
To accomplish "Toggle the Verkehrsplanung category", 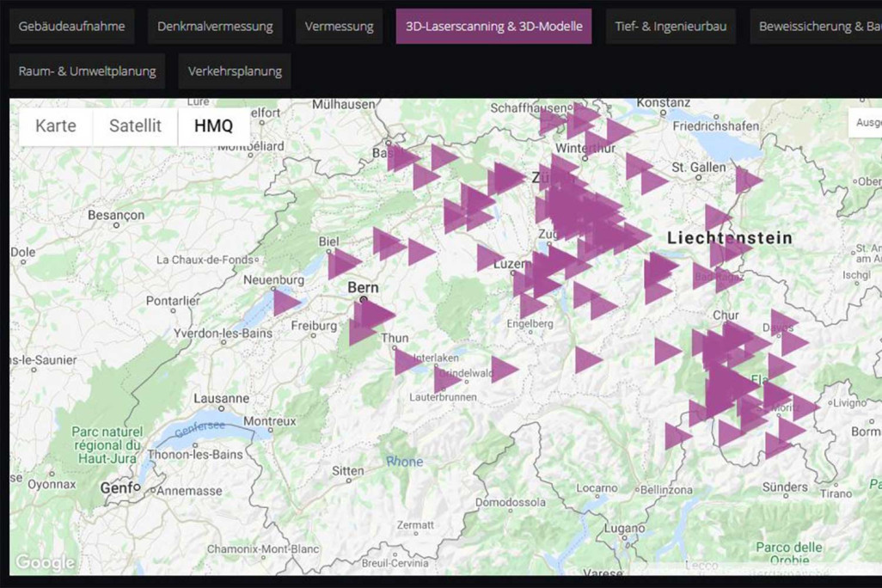I will pyautogui.click(x=234, y=70).
